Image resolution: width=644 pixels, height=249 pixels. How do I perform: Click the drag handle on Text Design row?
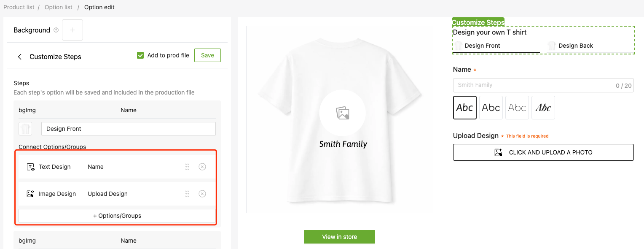point(187,167)
